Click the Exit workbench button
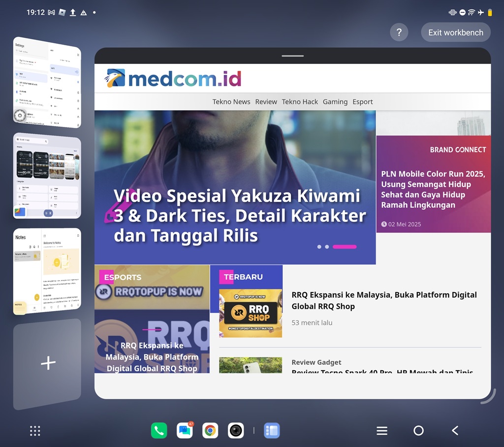The image size is (504, 447). click(455, 32)
